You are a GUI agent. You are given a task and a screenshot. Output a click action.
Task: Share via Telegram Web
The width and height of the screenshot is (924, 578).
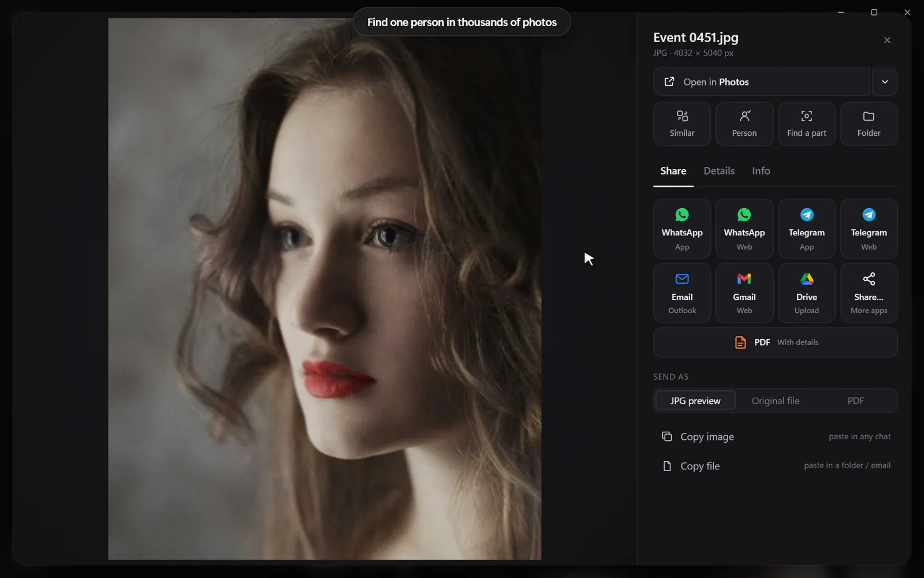[869, 228]
